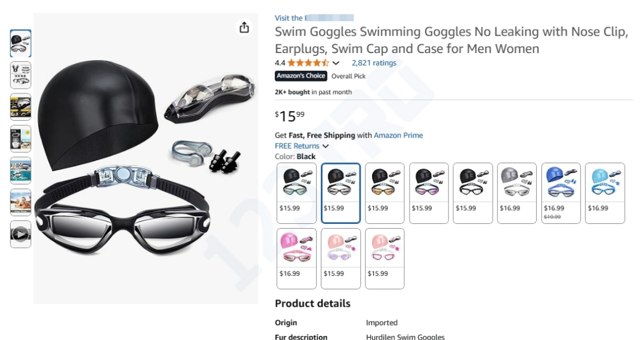
Task: Select the light aqua cap variant
Action: [x=605, y=193]
